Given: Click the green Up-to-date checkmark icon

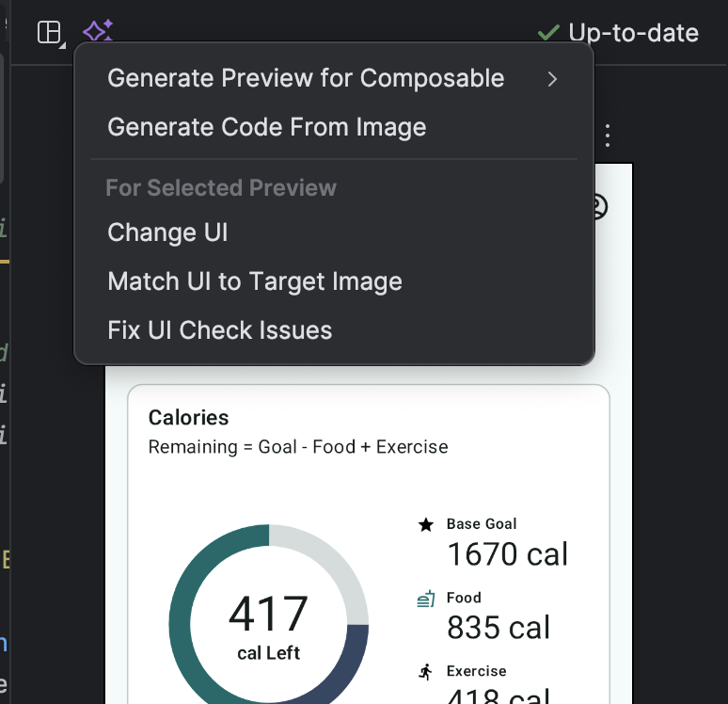Looking at the screenshot, I should point(548,33).
